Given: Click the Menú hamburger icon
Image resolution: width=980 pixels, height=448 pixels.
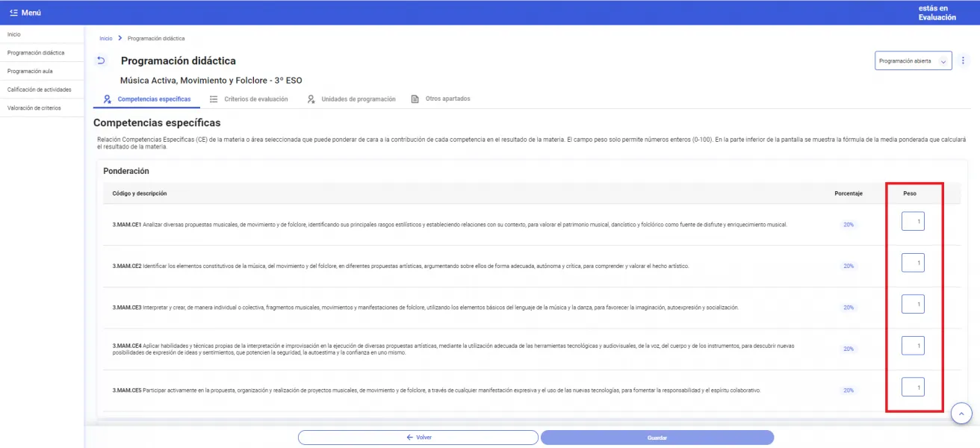Looking at the screenshot, I should [x=14, y=13].
